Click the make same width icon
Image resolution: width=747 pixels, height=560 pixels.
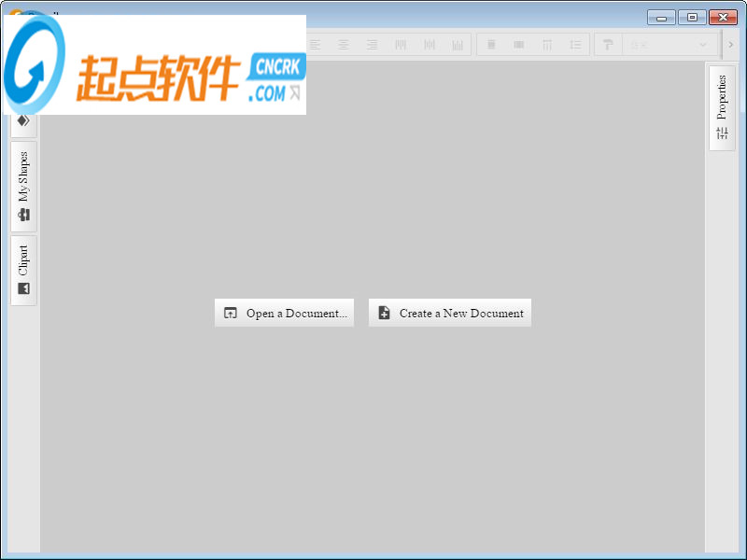tap(491, 45)
